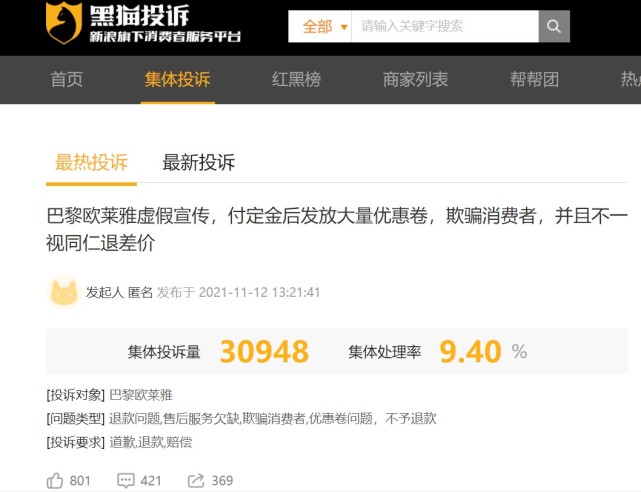The width and height of the screenshot is (641, 492).
Task: Click the 问题类型 list of issues
Action: [x=273, y=418]
